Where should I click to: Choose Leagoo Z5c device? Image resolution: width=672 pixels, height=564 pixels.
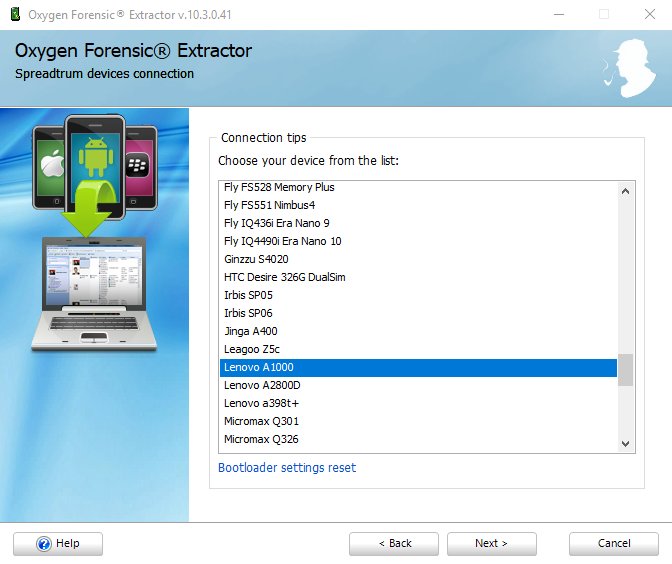[418, 349]
